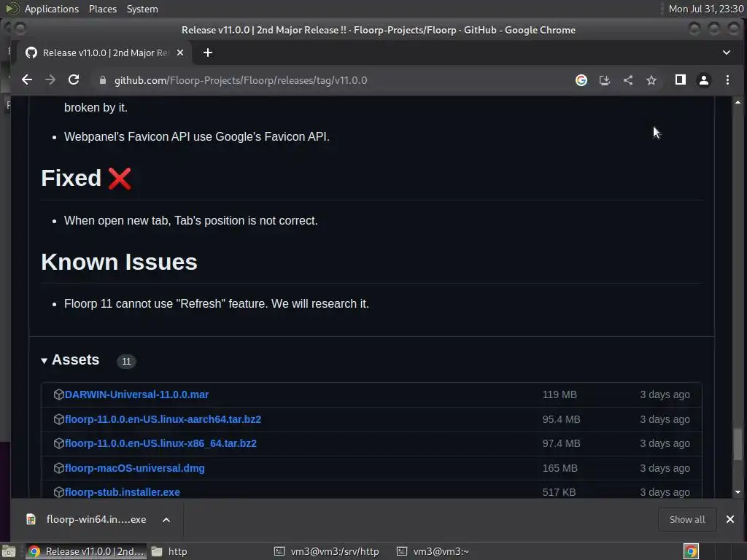
Task: Click package icon beside macOS-universal.dmg
Action: pos(58,468)
